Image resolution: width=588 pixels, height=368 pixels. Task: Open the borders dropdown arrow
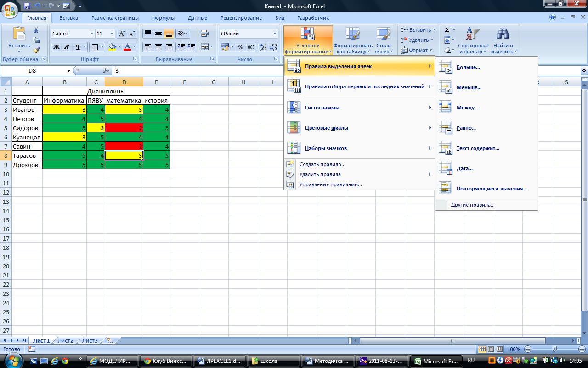(102, 47)
